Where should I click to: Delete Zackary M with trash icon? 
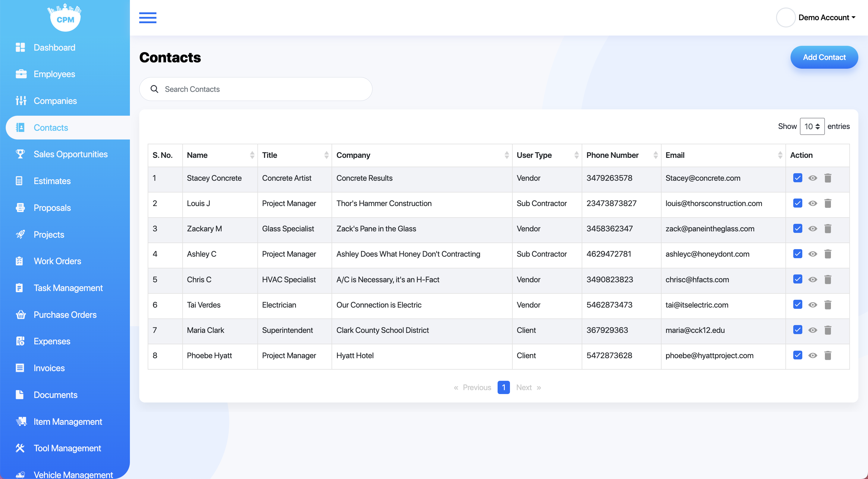tap(828, 228)
